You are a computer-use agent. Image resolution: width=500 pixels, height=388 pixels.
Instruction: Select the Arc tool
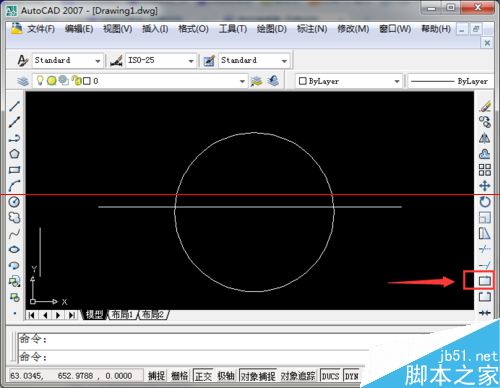(x=14, y=186)
